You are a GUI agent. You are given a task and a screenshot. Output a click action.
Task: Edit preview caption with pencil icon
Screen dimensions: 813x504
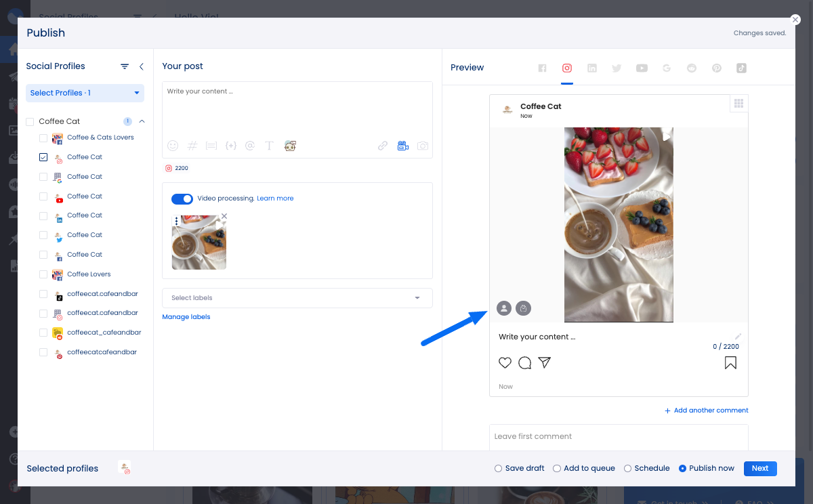tap(738, 336)
